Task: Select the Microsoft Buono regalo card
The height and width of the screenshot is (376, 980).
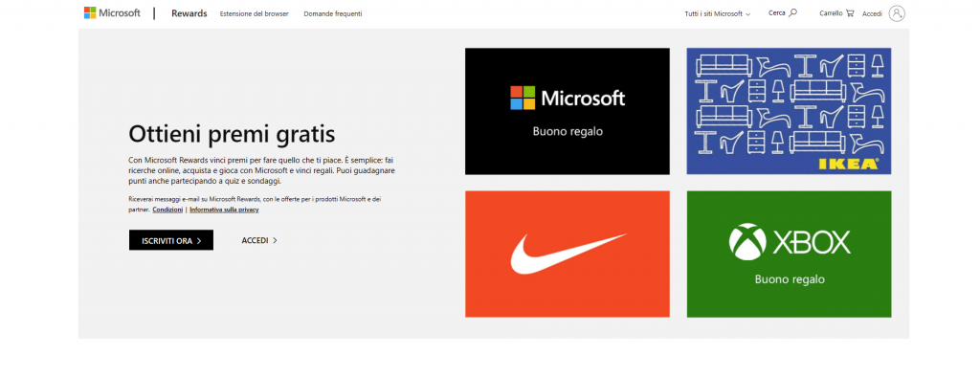Action: pyautogui.click(x=567, y=111)
